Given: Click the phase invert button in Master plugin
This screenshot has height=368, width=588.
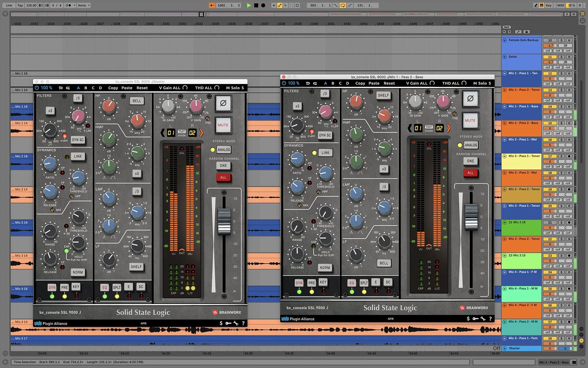Looking at the screenshot, I should pos(223,103).
